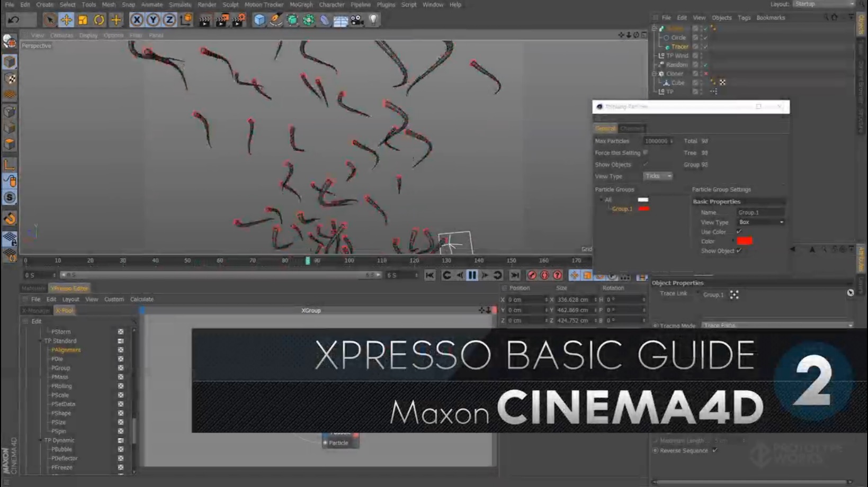Image resolution: width=868 pixels, height=487 pixels.
Task: Activate the Move tool
Action: tap(66, 20)
